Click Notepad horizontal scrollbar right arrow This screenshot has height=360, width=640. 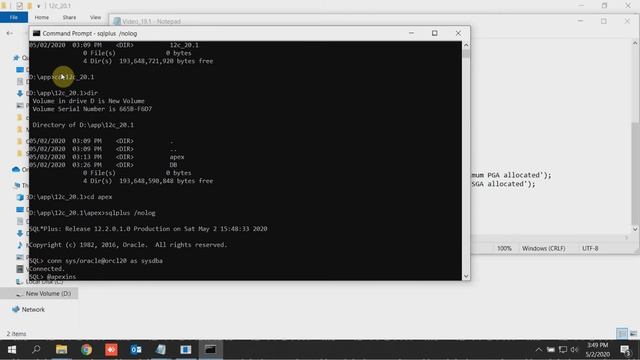click(627, 238)
